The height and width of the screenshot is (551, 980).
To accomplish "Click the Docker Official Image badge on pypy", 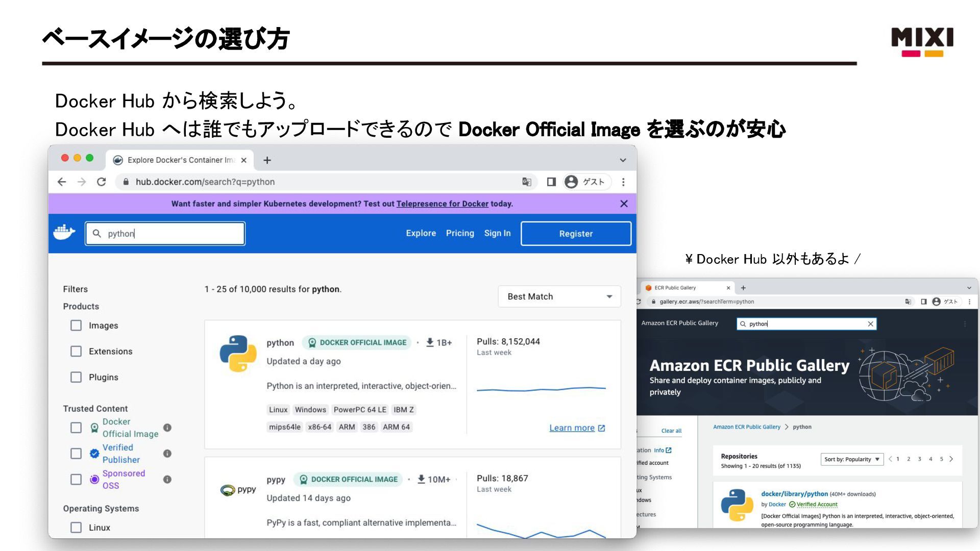I will coord(348,479).
